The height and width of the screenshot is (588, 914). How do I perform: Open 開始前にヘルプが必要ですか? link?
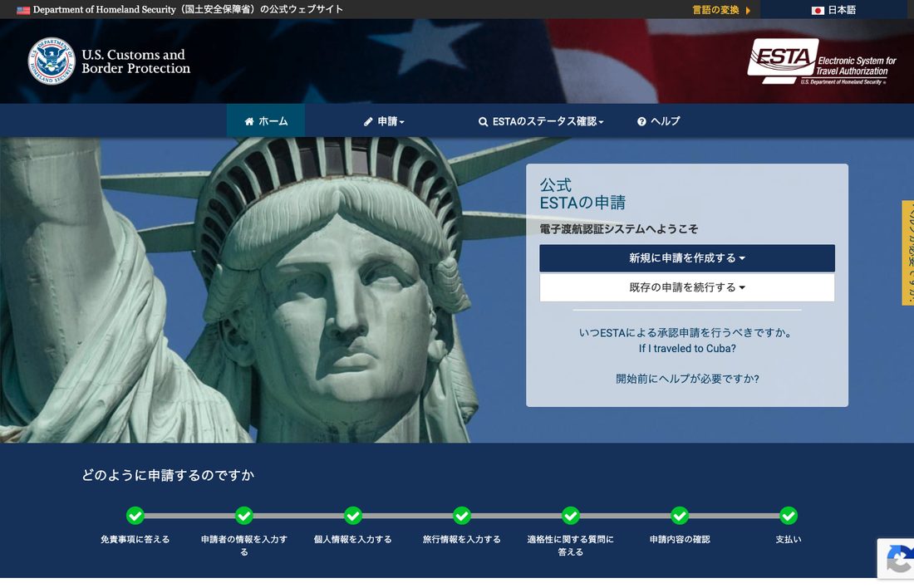click(x=687, y=379)
